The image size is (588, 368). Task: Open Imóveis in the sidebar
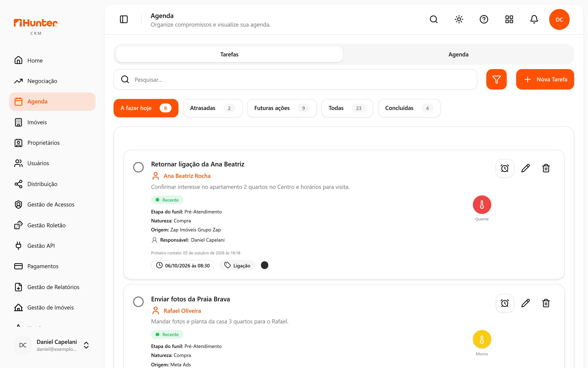pos(52,122)
